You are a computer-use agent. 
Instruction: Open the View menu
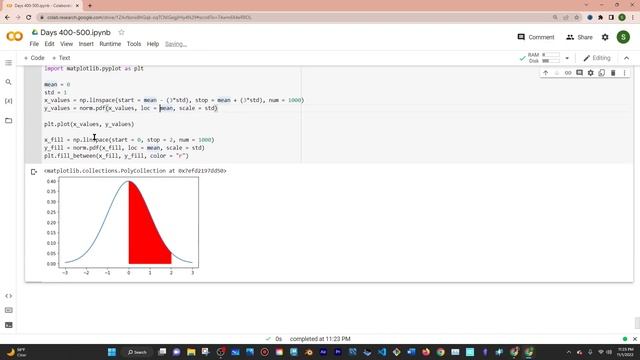(67, 44)
